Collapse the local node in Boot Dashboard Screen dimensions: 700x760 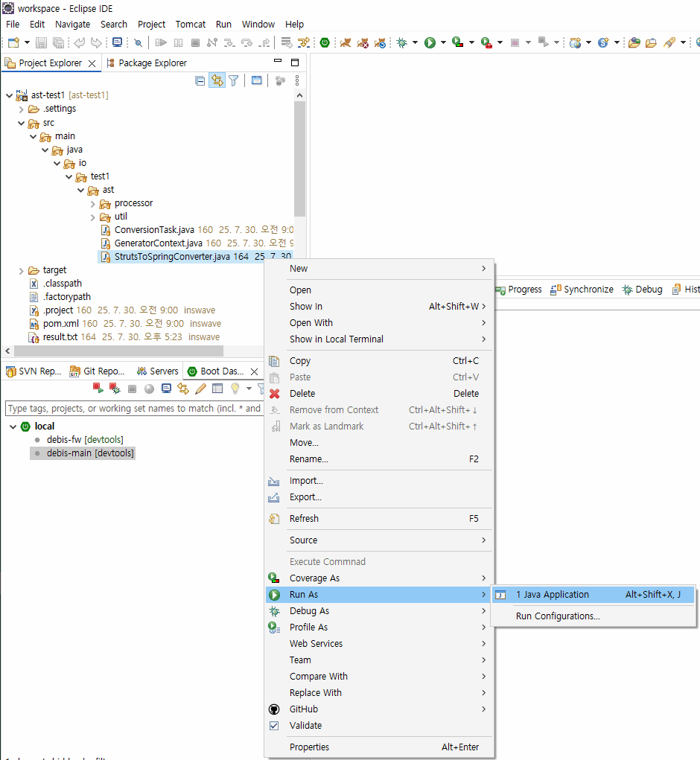click(x=13, y=427)
